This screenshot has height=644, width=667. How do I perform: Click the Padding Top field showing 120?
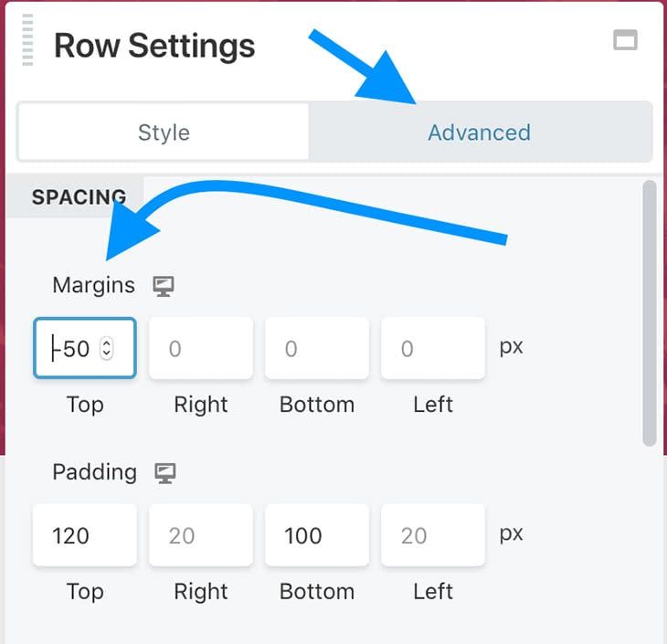pos(84,534)
